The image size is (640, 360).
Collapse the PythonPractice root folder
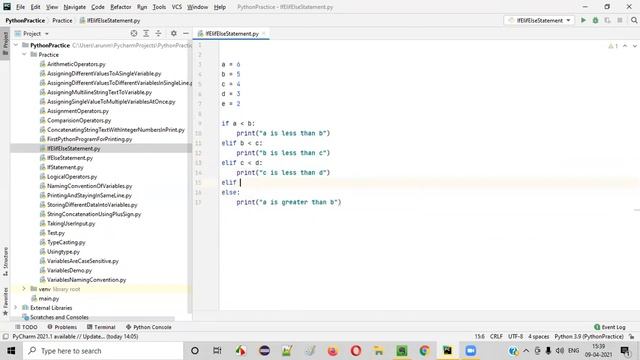tap(16, 45)
